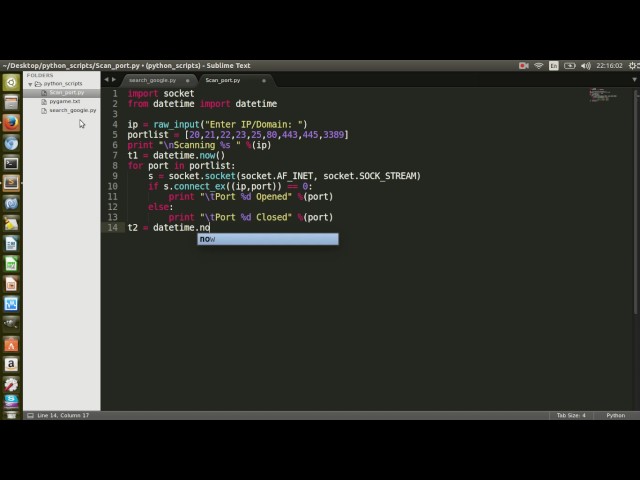Click the portlist number list
Screen dimensions: 640x480
pos(266,135)
